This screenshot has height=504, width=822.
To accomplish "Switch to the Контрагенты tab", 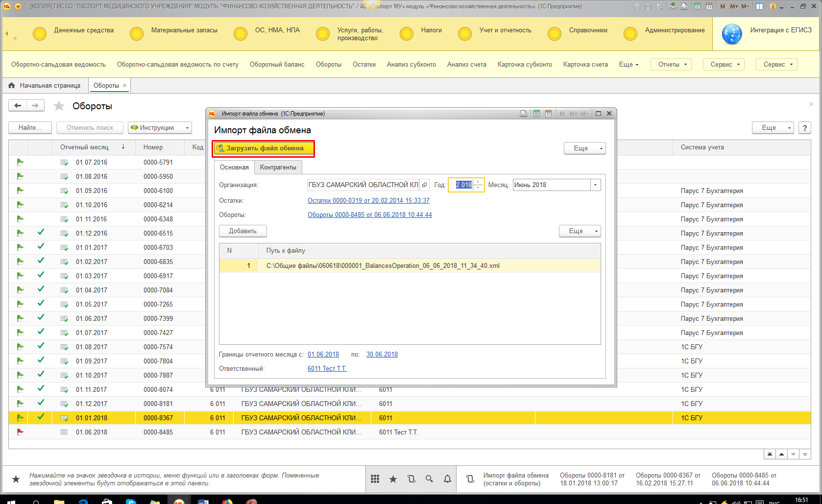I will 278,167.
